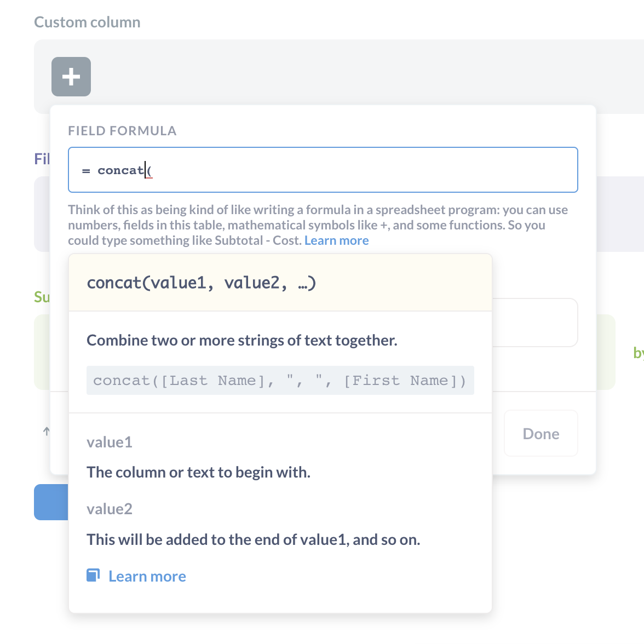Click the truncated Fil label behind the dialog
The width and height of the screenshot is (644, 644).
(42, 158)
